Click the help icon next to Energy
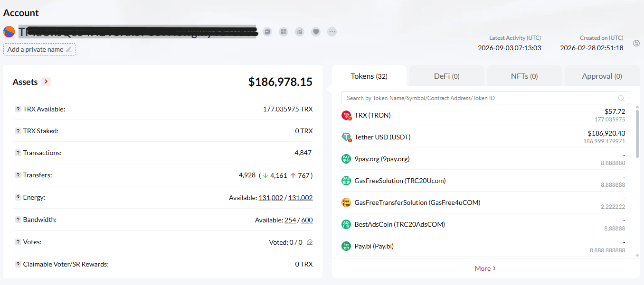 click(18, 197)
